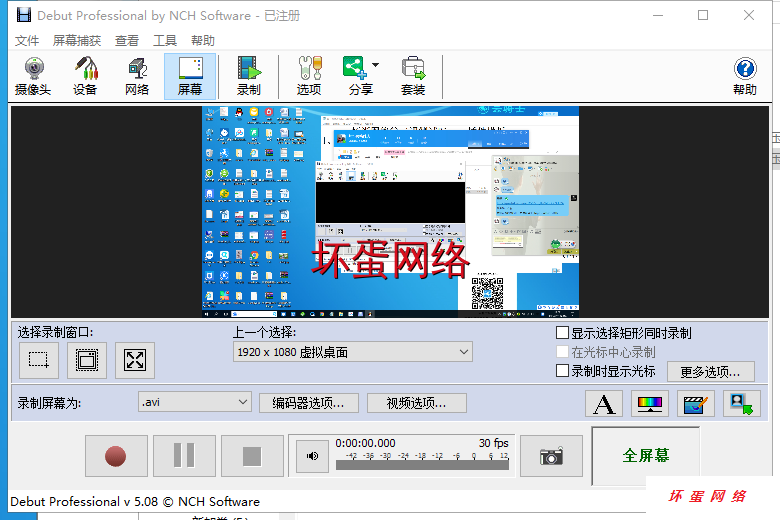Open the text caption (A) tool
This screenshot has width=780, height=520.
coord(604,404)
